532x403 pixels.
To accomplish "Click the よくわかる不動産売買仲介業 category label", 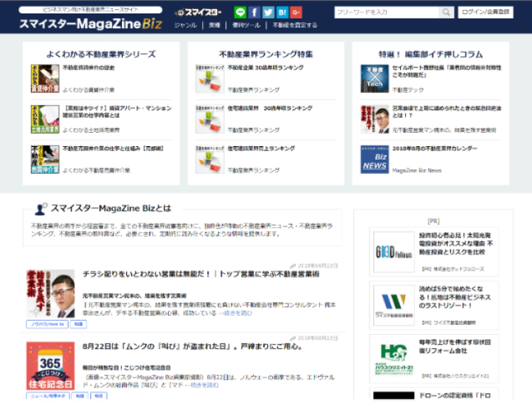I will pyautogui.click(x=96, y=170).
